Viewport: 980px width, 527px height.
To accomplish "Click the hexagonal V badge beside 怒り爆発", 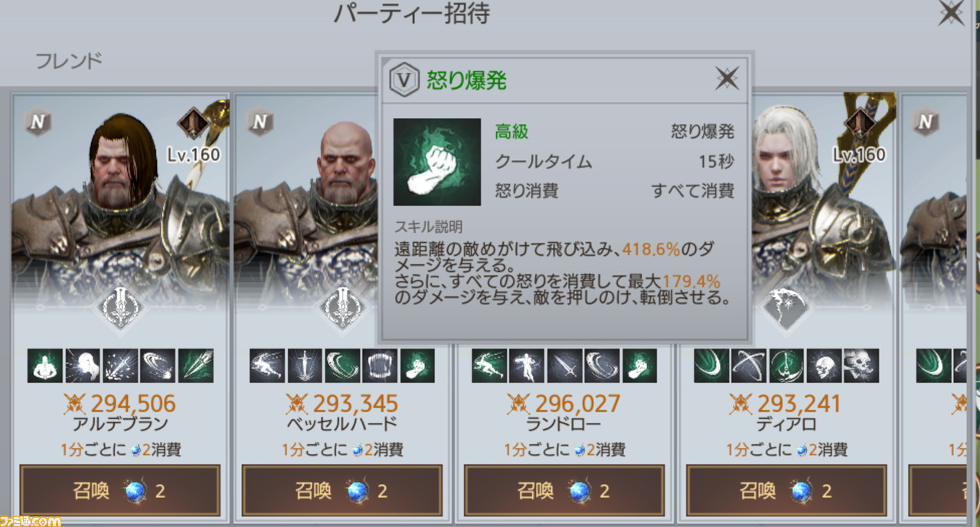I will (x=403, y=80).
